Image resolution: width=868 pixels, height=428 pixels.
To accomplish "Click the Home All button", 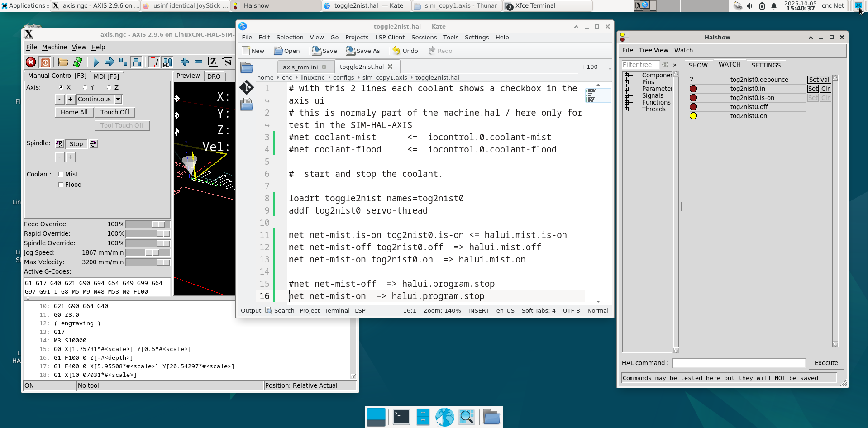I will pos(74,112).
